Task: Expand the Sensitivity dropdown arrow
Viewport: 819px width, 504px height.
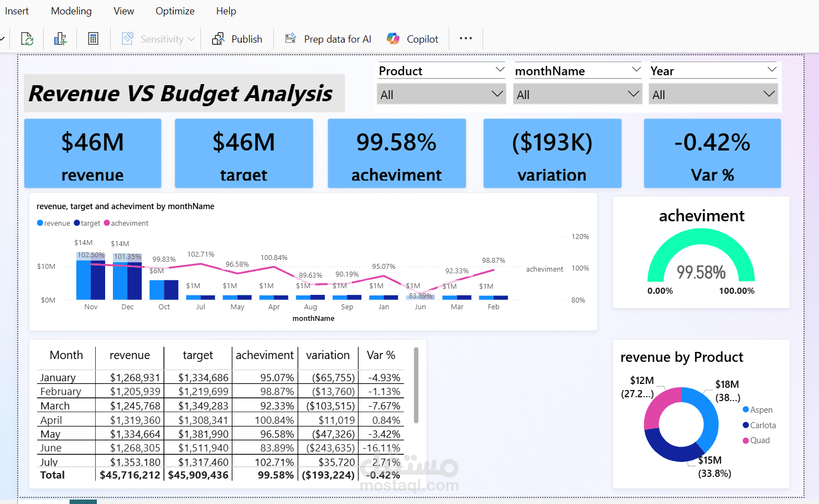Action: 191,39
